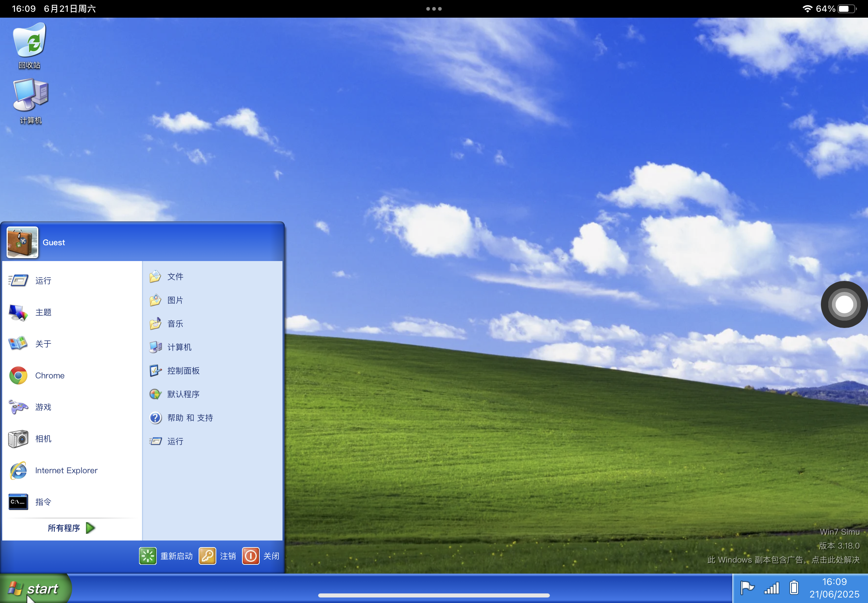Image resolution: width=868 pixels, height=603 pixels.
Task: Select the Internet Explorer text label
Action: click(67, 470)
